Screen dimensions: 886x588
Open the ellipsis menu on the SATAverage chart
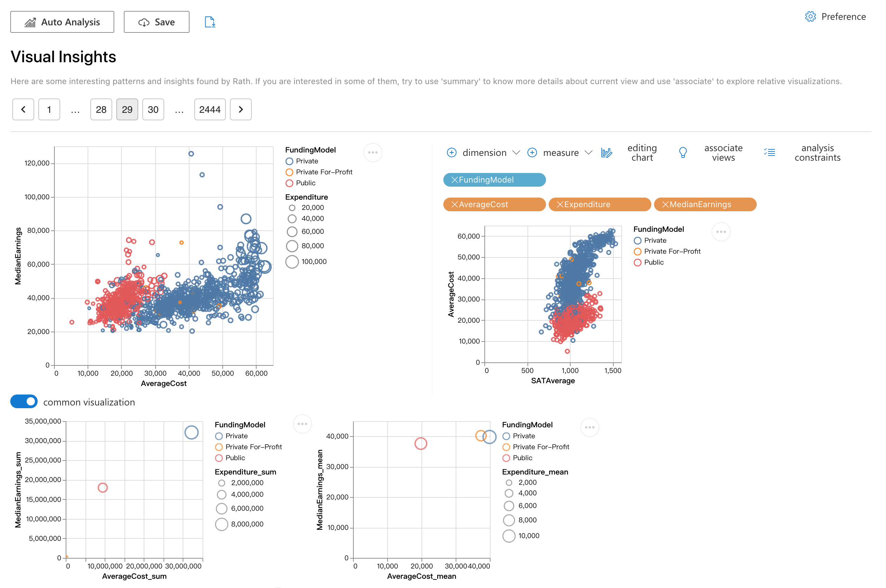(x=721, y=232)
